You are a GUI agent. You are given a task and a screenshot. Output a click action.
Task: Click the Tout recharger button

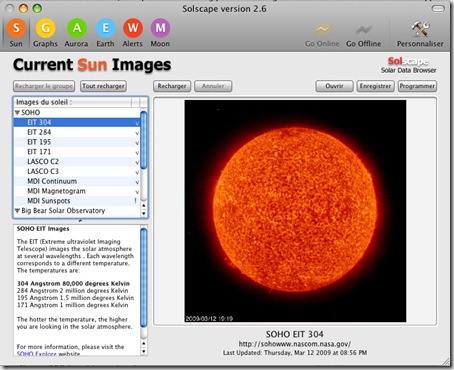coord(103,86)
